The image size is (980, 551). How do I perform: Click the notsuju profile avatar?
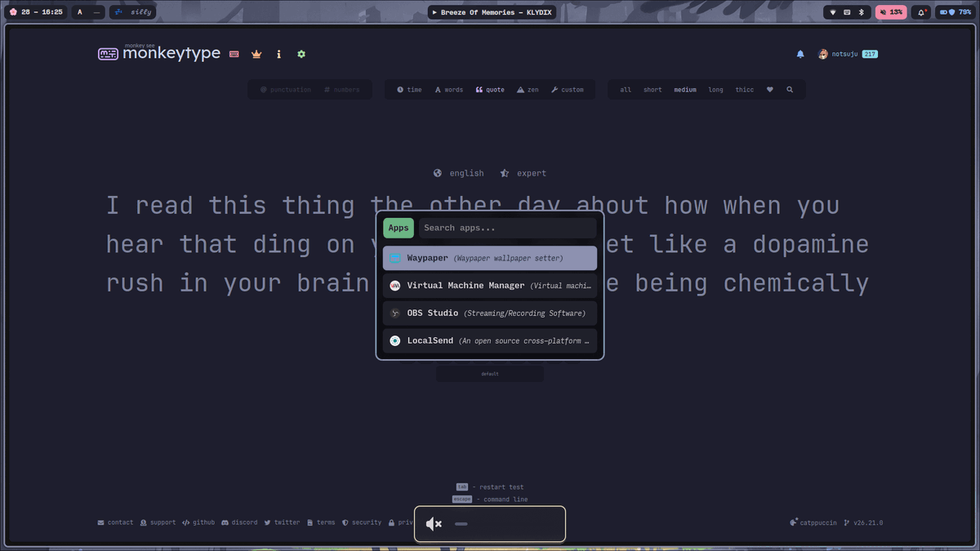click(823, 54)
